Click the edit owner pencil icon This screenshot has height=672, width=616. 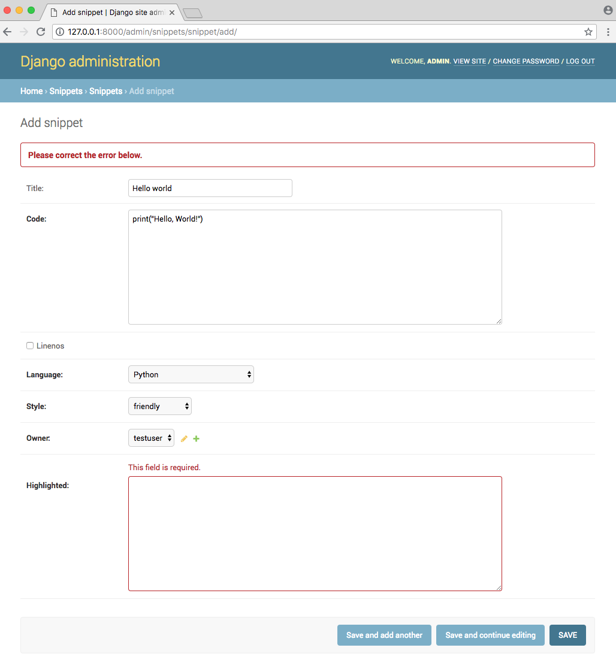pos(184,438)
